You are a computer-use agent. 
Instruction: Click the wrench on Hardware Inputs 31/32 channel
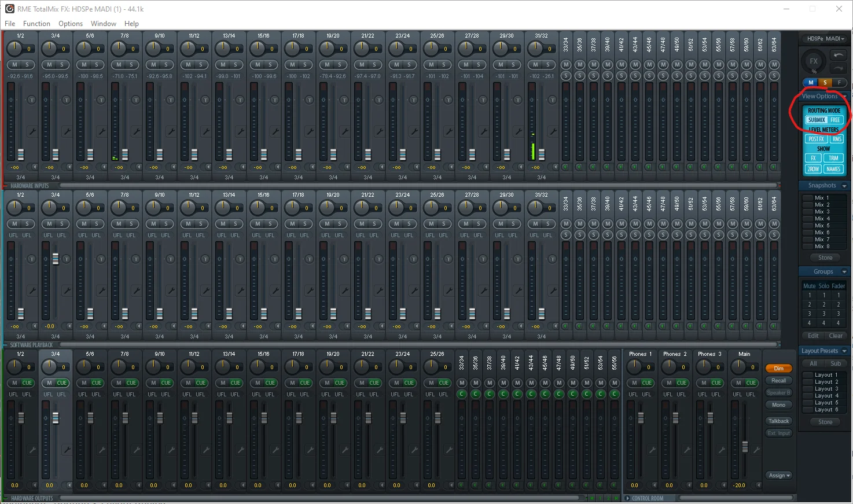pos(553,132)
